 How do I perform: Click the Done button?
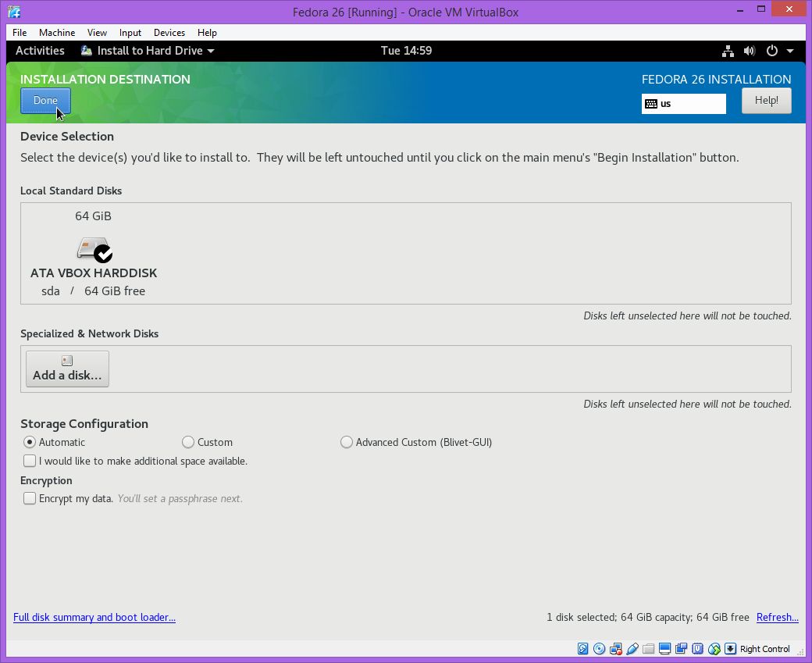[x=45, y=101]
